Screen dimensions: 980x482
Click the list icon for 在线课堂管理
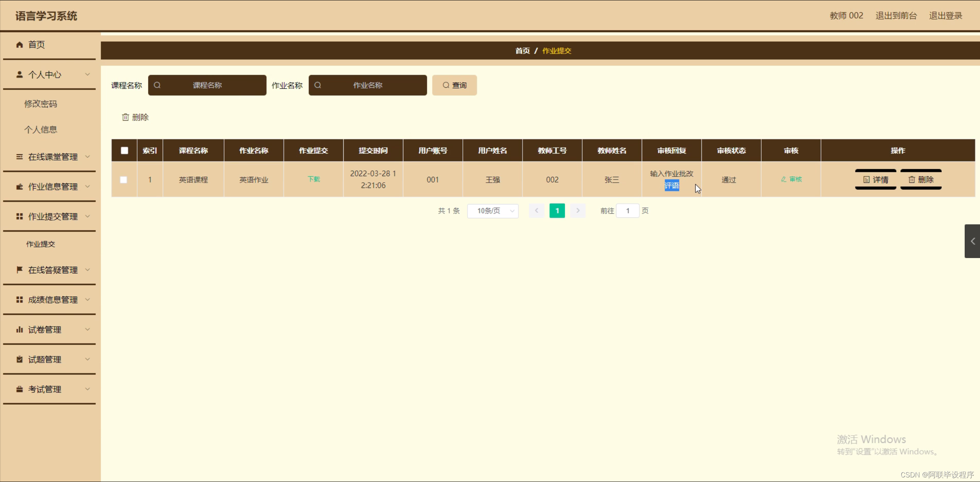(x=20, y=157)
